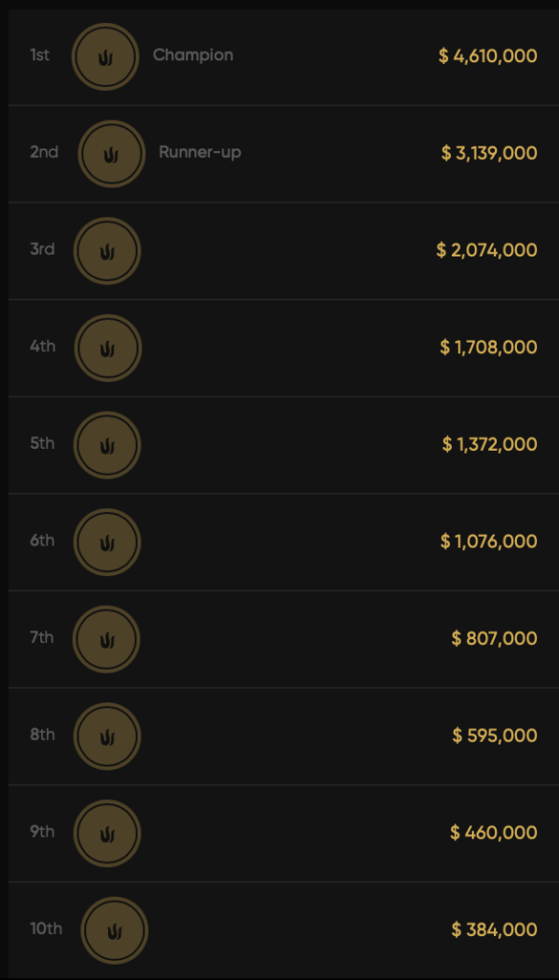The height and width of the screenshot is (980, 559).
Task: Click the Champion label
Action: click(x=193, y=55)
